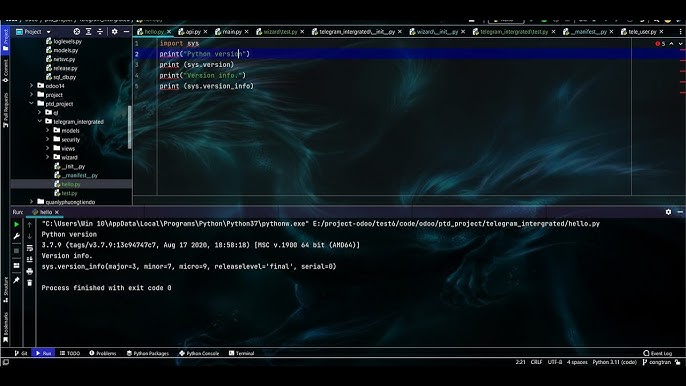The image size is (686, 386).
Task: Expand the models folder
Action: 47,130
